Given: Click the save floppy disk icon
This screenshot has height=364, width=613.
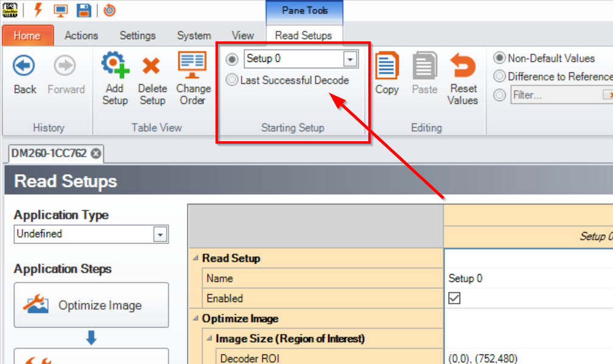Looking at the screenshot, I should [x=83, y=10].
